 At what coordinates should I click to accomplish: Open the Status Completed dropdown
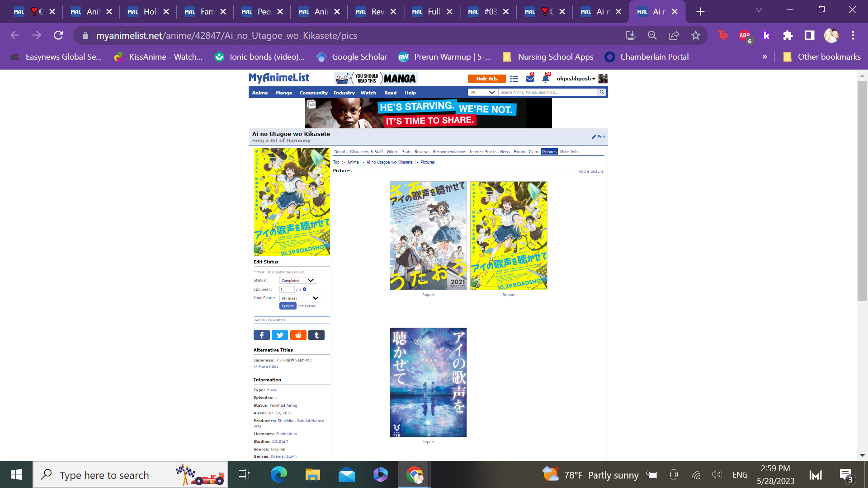(x=298, y=281)
